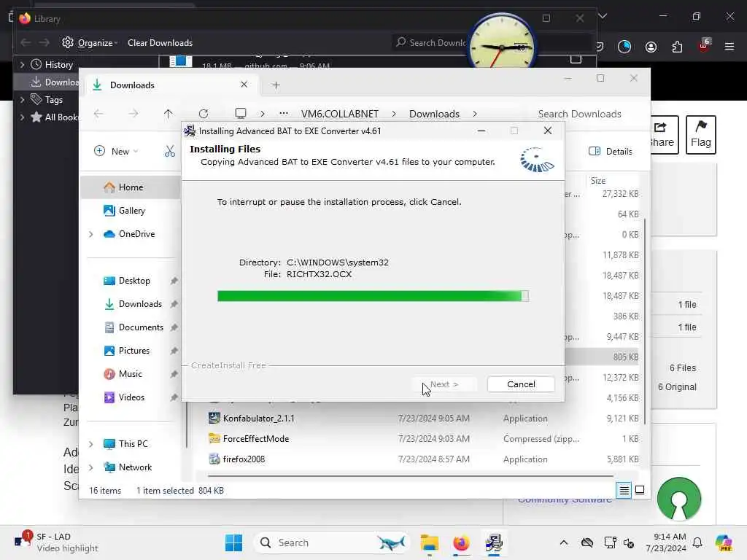Select Downloads breadcrumb in address bar
This screenshot has width=747, height=560.
coord(434,114)
